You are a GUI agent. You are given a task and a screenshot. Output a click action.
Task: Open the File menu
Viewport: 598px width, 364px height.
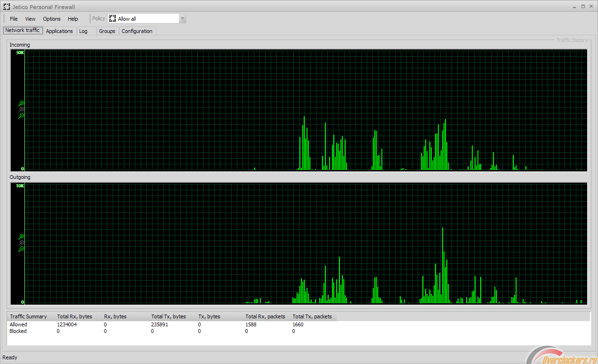coord(14,19)
